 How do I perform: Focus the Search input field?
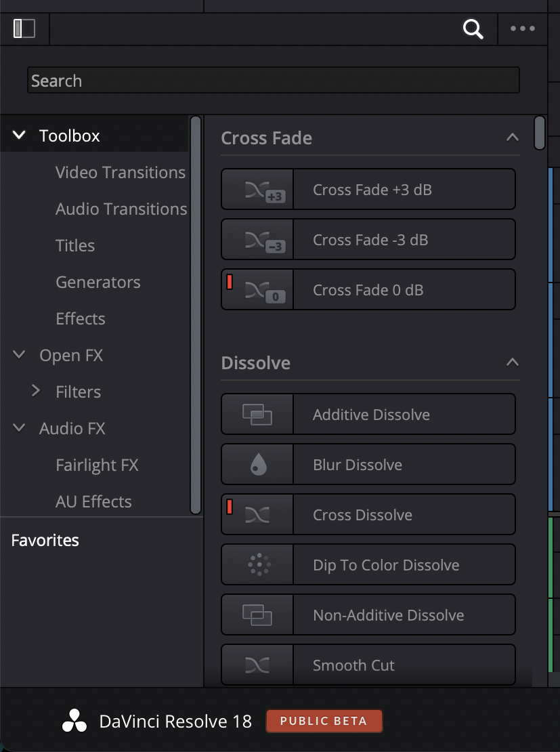[274, 80]
